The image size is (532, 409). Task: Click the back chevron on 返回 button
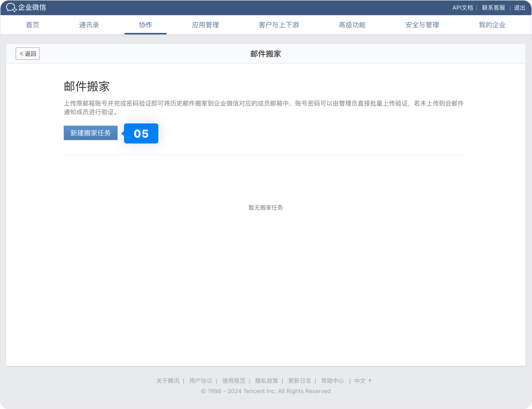(21, 54)
